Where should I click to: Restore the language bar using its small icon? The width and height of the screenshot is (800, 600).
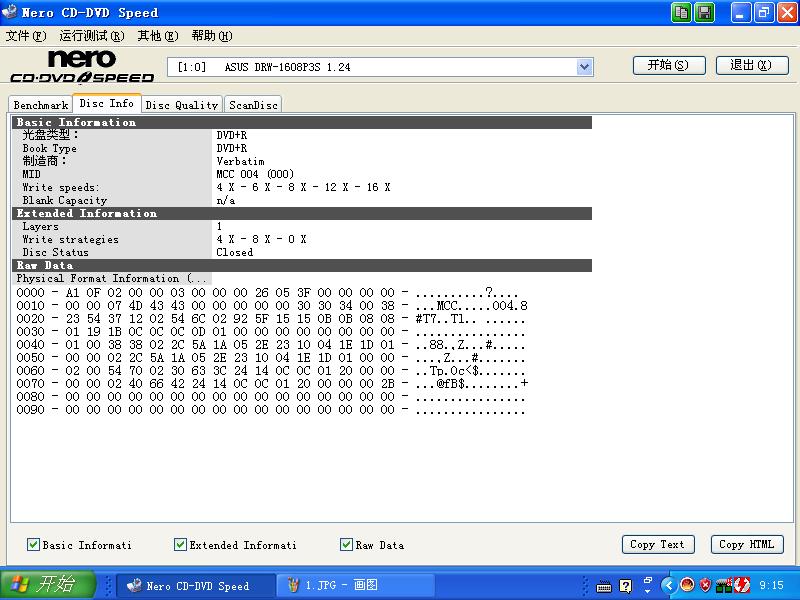[x=648, y=581]
